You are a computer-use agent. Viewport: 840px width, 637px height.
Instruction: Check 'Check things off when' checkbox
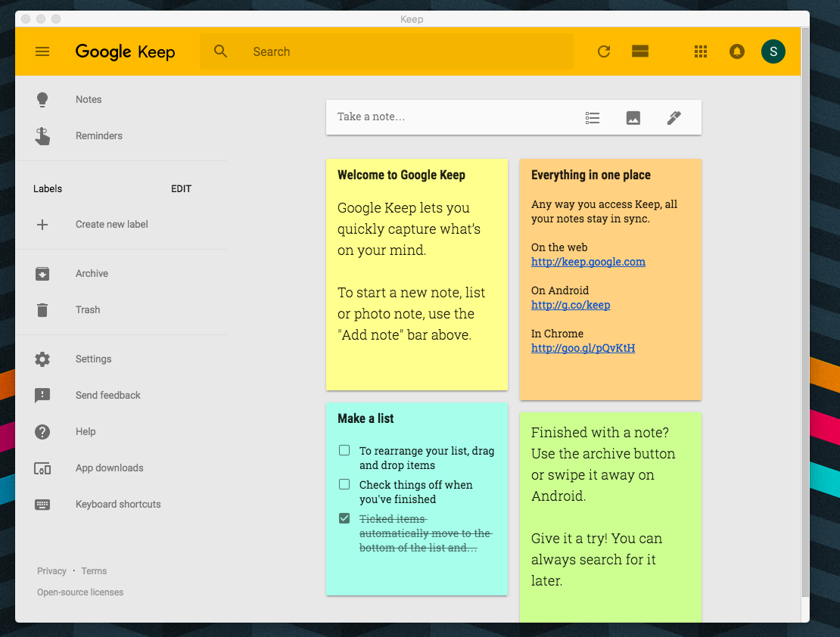[344, 484]
